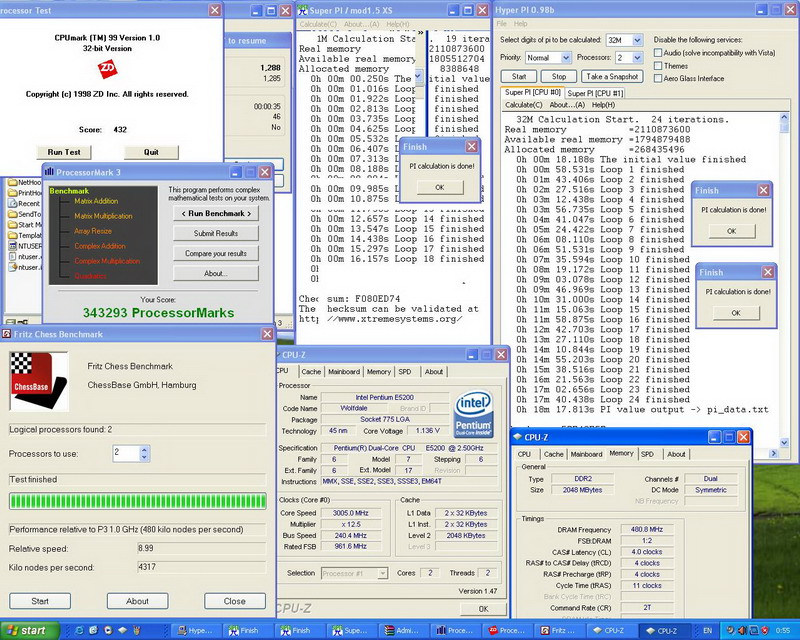The height and width of the screenshot is (640, 800).
Task: Expand the Priority dropdown set to Normal
Action: (550, 58)
